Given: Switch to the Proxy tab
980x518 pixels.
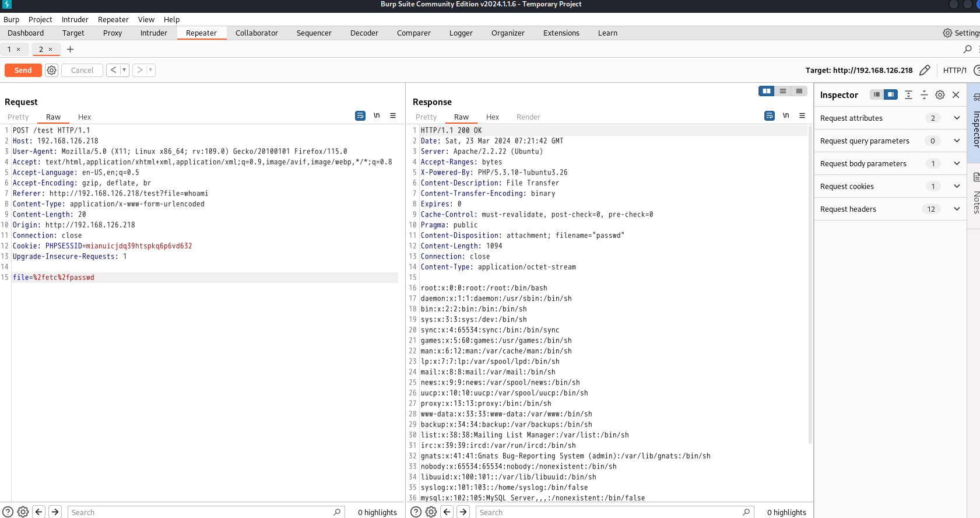Looking at the screenshot, I should pyautogui.click(x=113, y=33).
